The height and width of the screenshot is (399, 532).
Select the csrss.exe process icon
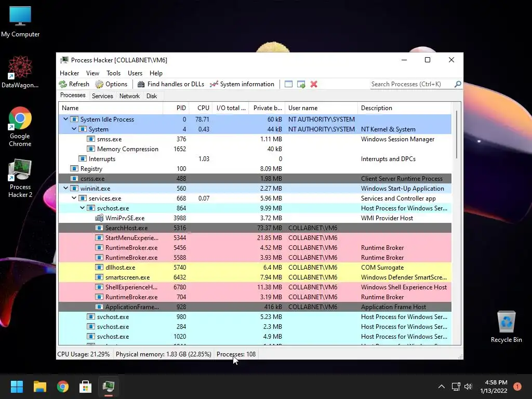tap(74, 178)
